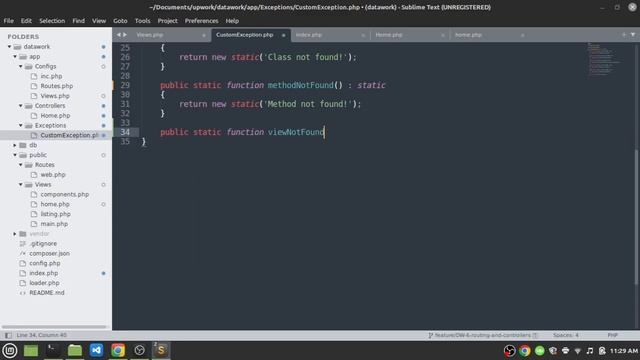Screen dimensions: 640x360
Task: Open the power manager tray icon
Action: pos(602,351)
